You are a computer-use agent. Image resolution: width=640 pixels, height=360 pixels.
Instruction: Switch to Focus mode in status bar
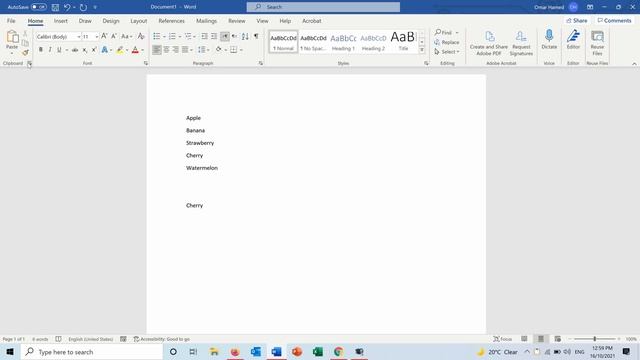[x=503, y=339]
